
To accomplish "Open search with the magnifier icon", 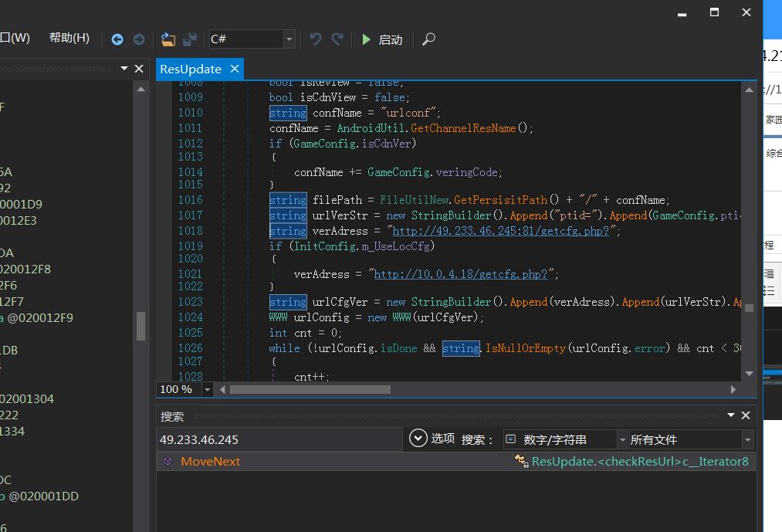I will tap(429, 39).
